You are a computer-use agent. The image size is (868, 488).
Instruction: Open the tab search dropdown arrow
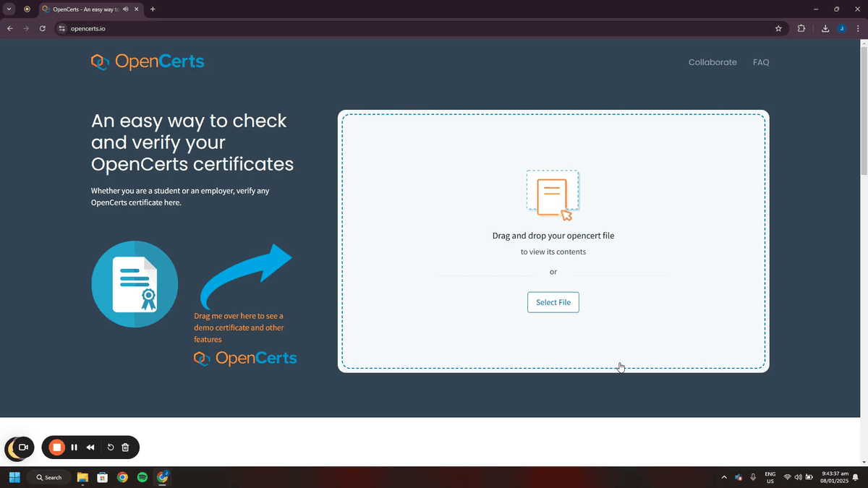[9, 9]
